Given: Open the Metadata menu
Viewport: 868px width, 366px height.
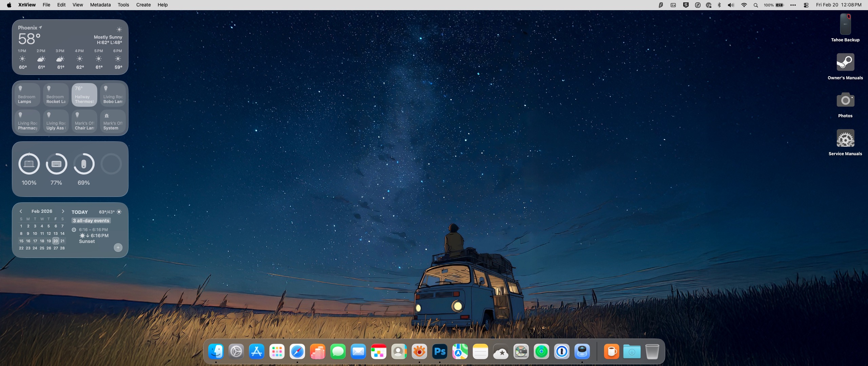Looking at the screenshot, I should coord(100,5).
